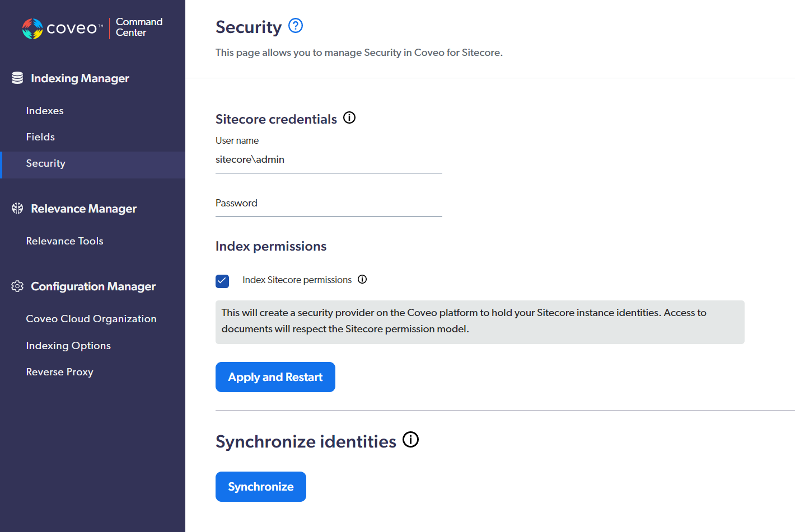Click the Indexing Manager heading
The width and height of the screenshot is (795, 532).
[x=80, y=78]
